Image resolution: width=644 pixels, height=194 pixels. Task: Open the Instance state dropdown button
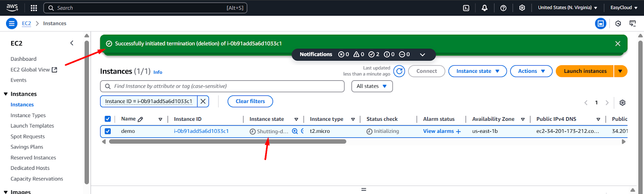click(x=477, y=71)
